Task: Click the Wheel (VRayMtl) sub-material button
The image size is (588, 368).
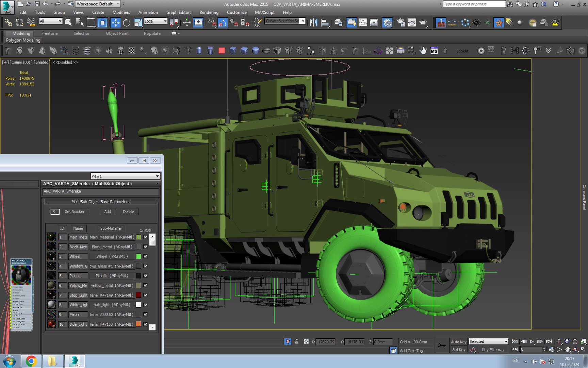Action: pos(112,256)
